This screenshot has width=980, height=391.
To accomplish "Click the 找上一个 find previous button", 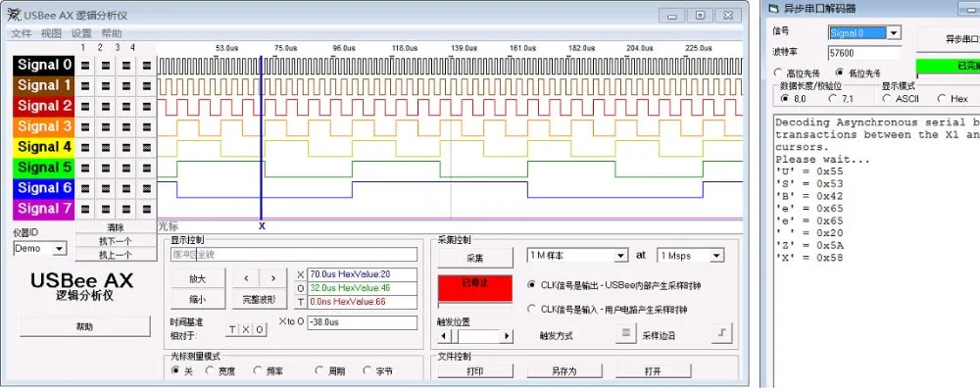I will click(x=116, y=255).
